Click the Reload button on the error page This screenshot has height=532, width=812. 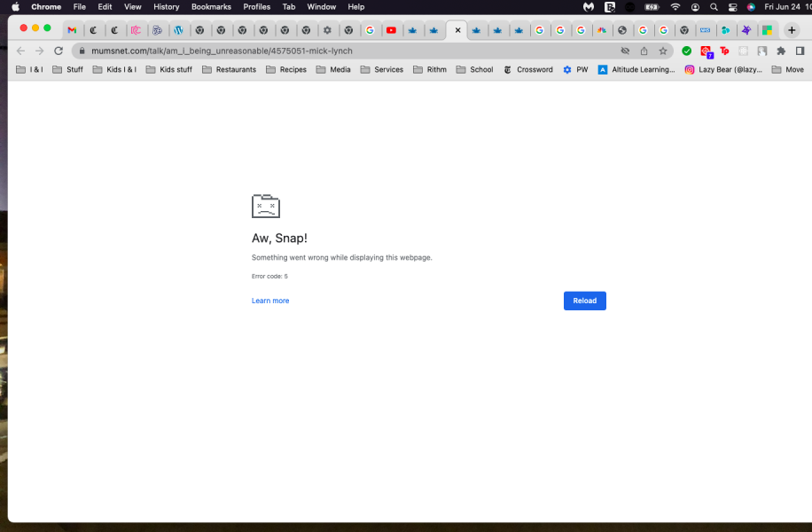584,301
